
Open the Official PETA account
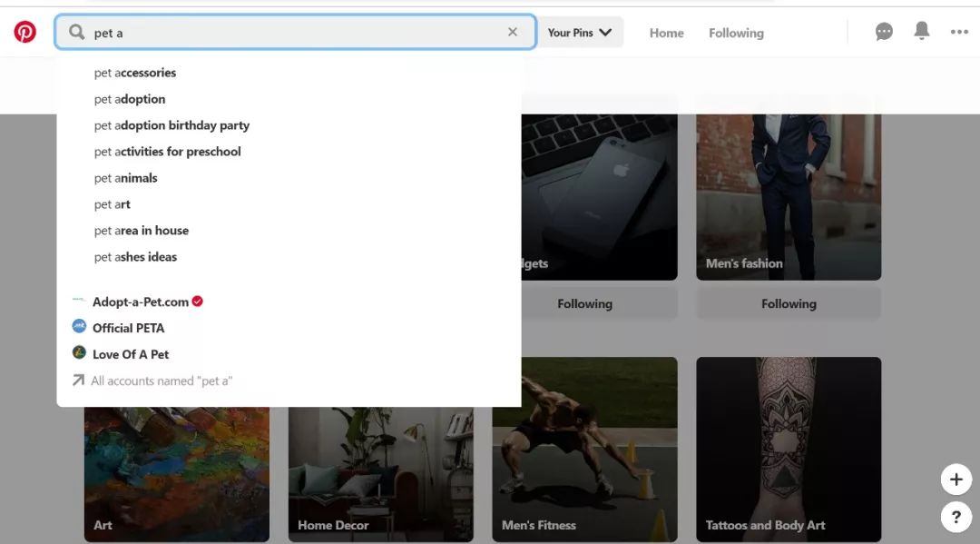128,328
